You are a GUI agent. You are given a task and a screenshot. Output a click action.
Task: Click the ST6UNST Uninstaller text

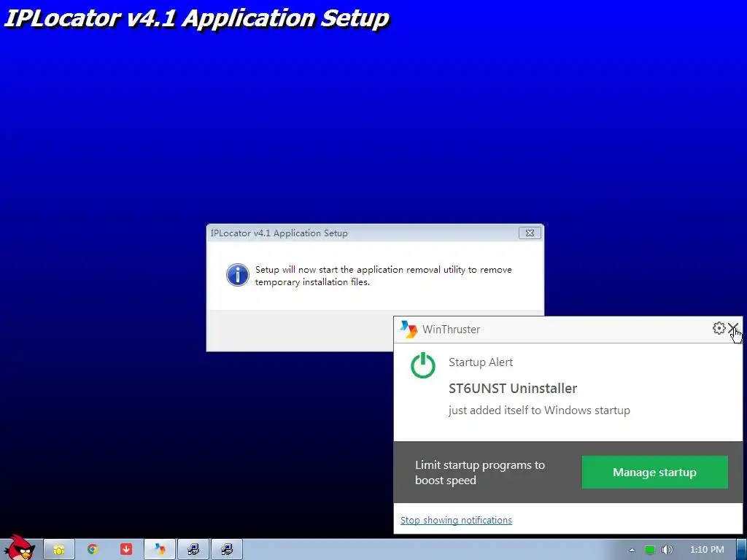(x=513, y=388)
